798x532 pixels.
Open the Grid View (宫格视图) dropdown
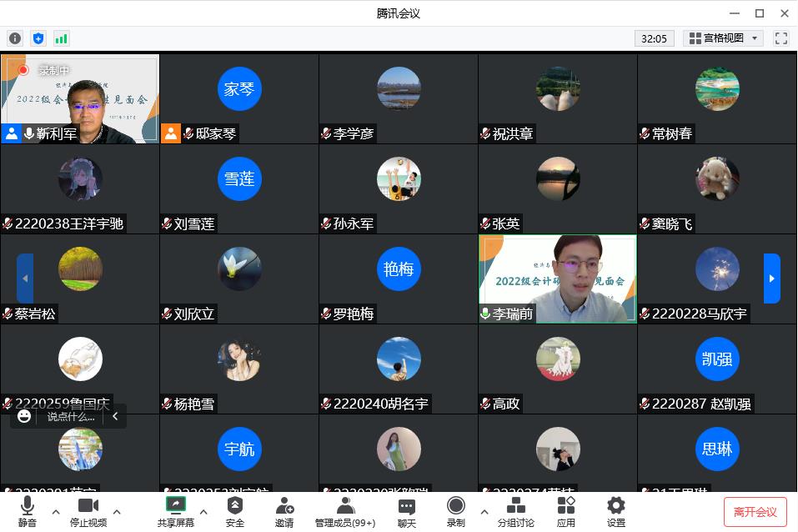point(723,38)
